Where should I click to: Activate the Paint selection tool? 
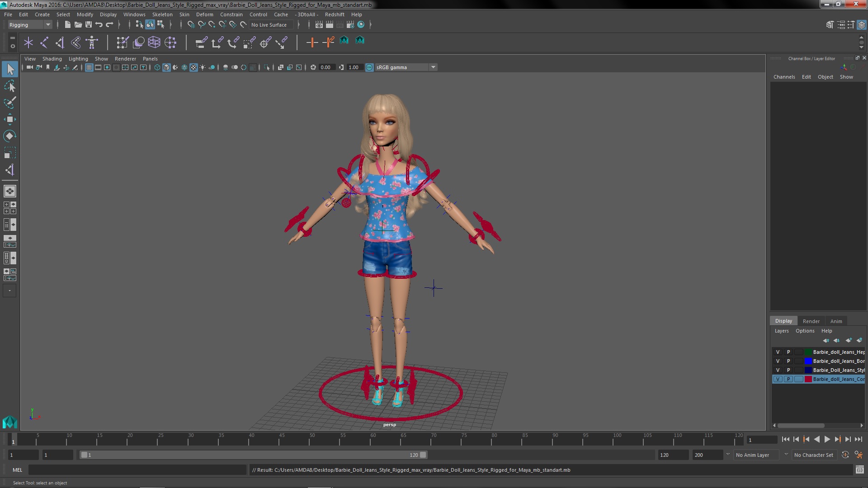tap(10, 103)
